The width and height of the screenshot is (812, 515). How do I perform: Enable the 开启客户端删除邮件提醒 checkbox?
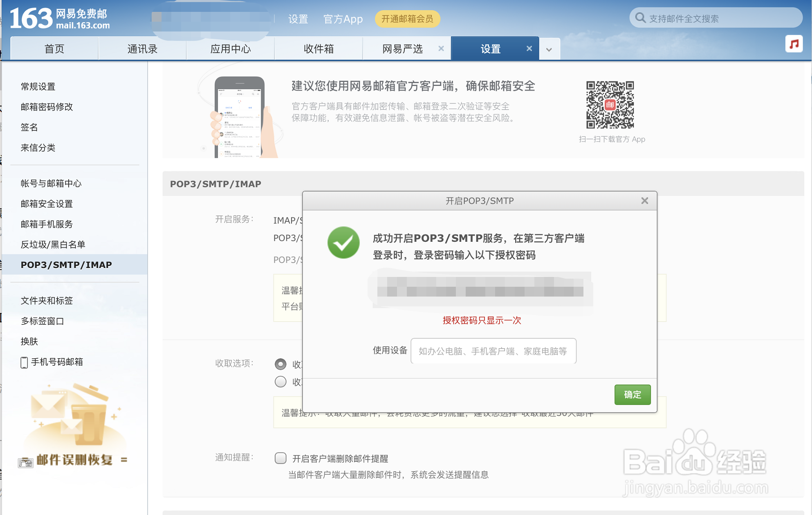[x=280, y=459]
